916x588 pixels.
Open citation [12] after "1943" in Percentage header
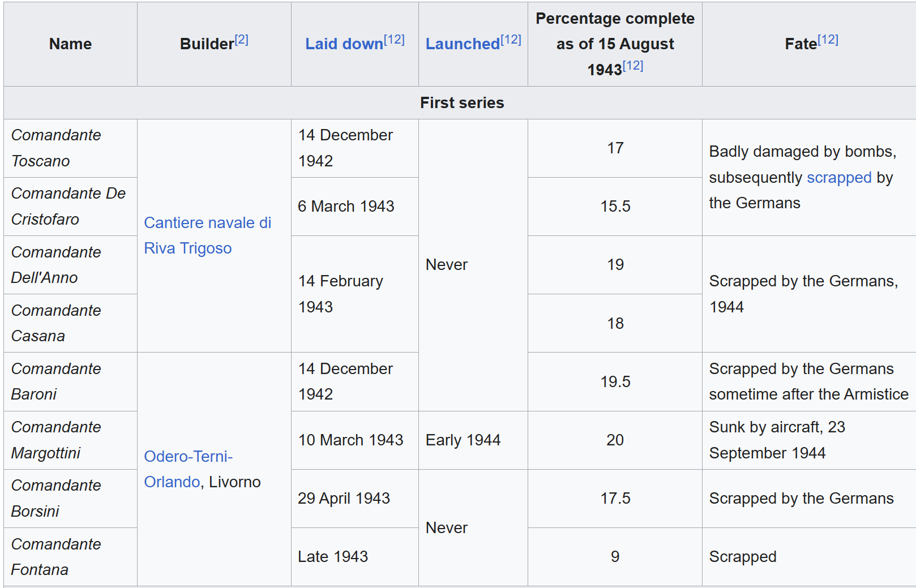coord(633,66)
